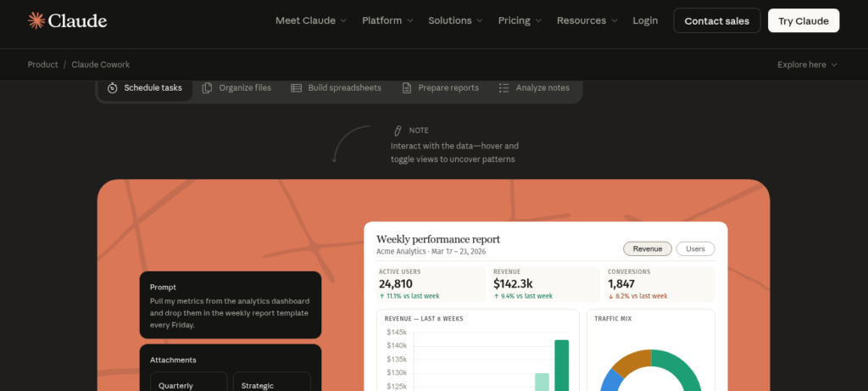Click the 'Weekly performance report' title
This screenshot has width=868, height=391.
point(438,239)
